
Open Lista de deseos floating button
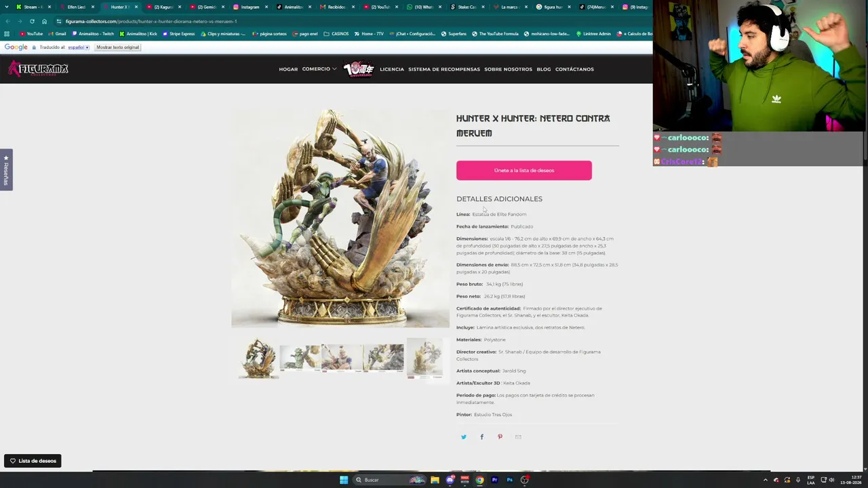tap(33, 461)
